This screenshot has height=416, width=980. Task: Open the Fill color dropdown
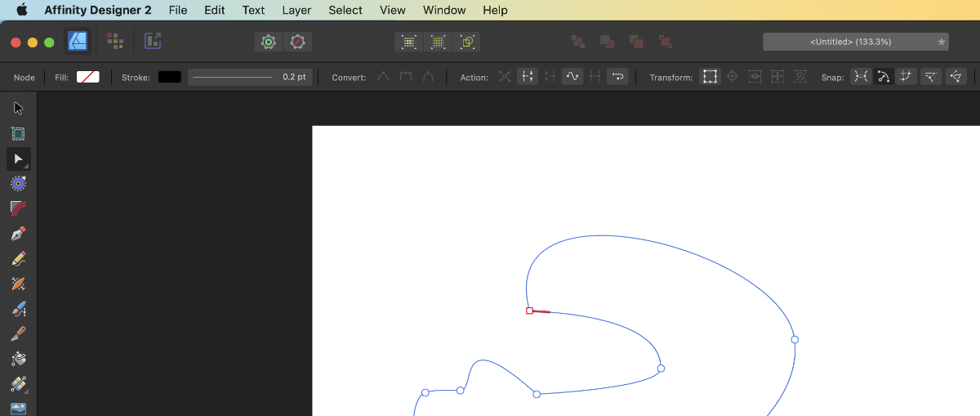88,77
